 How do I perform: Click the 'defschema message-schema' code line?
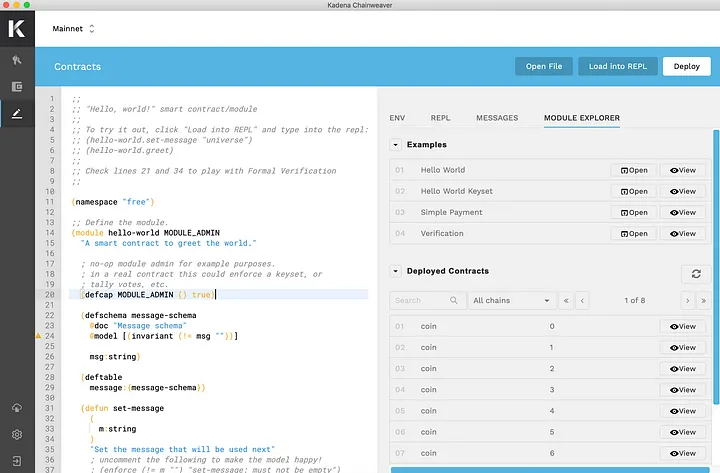click(139, 315)
